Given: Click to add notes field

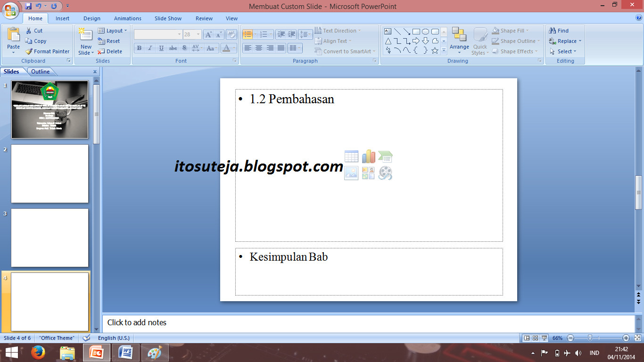Looking at the screenshot, I should pyautogui.click(x=368, y=323).
